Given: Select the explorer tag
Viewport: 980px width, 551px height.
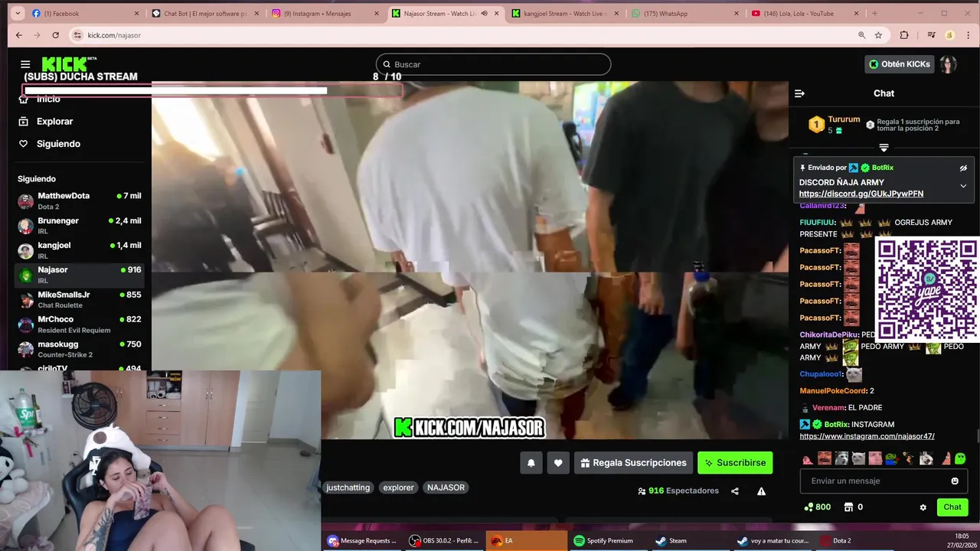Looking at the screenshot, I should click(398, 487).
